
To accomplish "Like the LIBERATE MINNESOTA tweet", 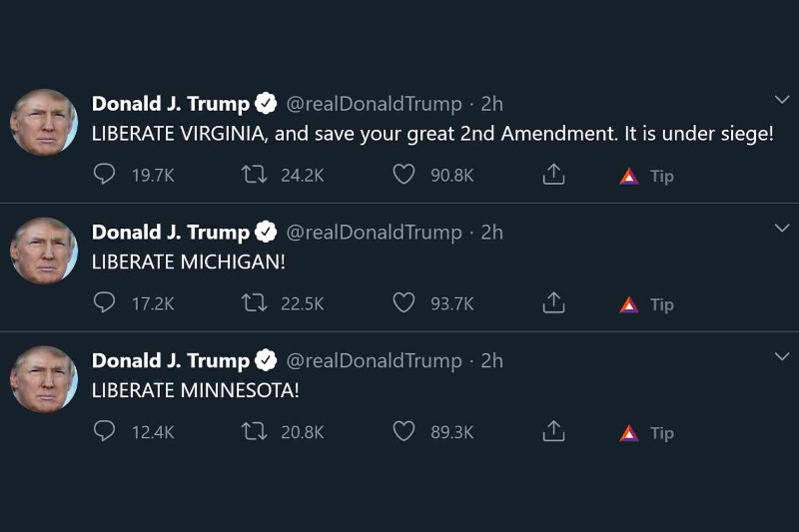I will click(x=403, y=432).
